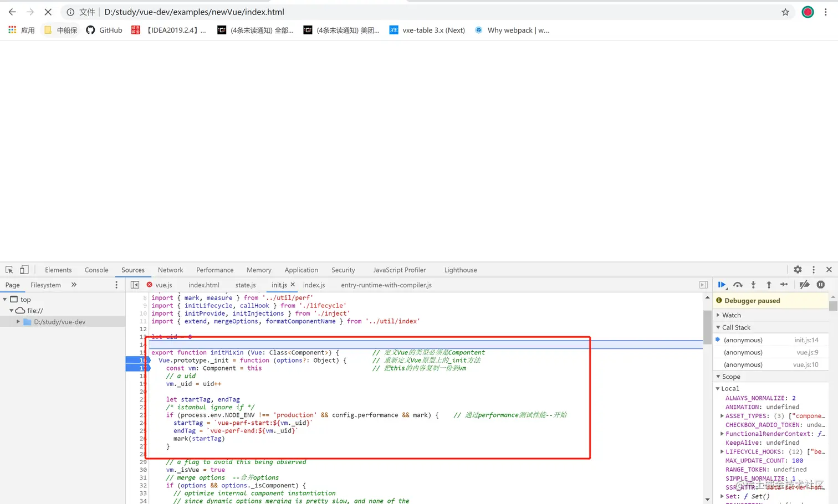This screenshot has height=504, width=838.
Task: Collapse the top frame tree node
Action: (x=5, y=299)
